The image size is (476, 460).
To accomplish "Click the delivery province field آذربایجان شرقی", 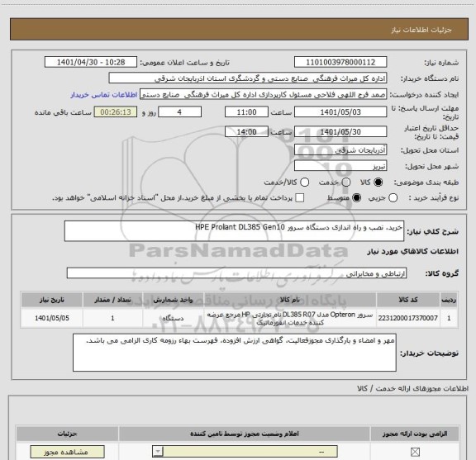I will click(x=340, y=150).
